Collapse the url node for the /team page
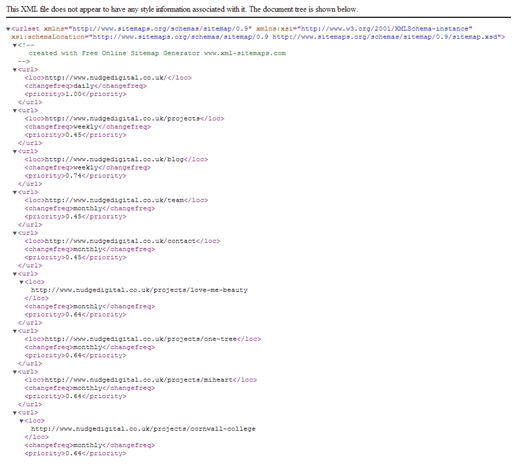Viewport: 529px width, 469px height. 15,192
